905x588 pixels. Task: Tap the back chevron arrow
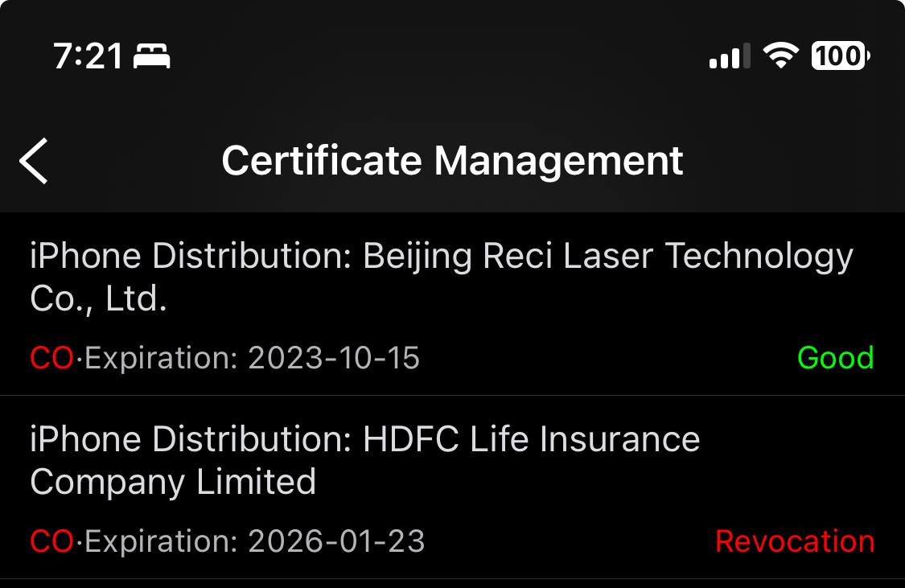pyautogui.click(x=34, y=161)
